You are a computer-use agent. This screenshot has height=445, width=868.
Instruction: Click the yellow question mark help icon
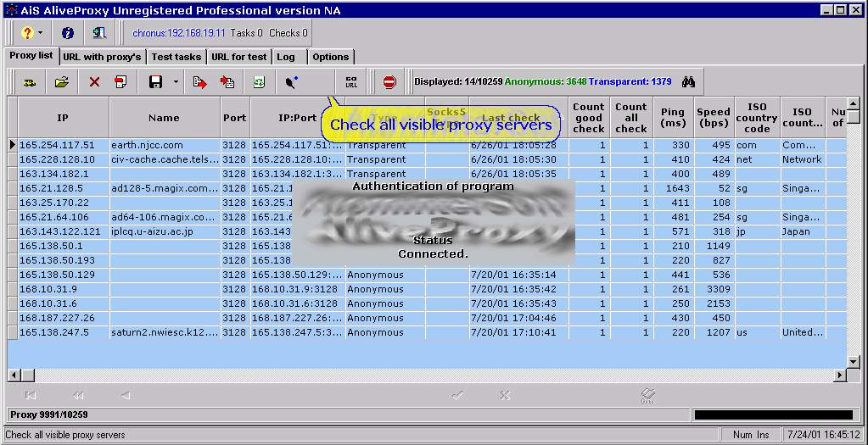[x=26, y=33]
